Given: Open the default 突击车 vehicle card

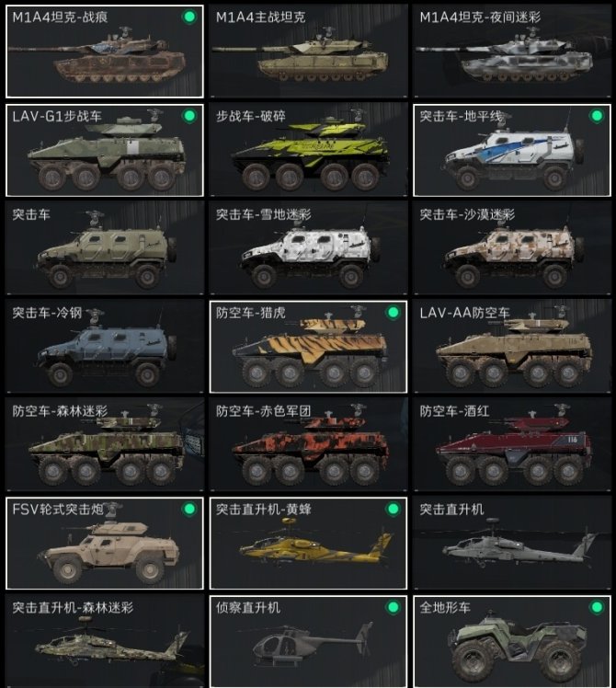Looking at the screenshot, I should [105, 248].
